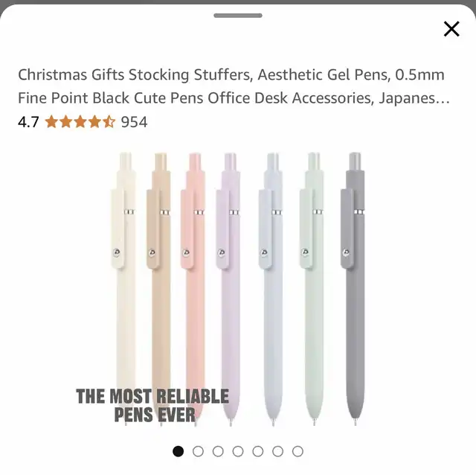The height and width of the screenshot is (475, 476).
Task: Click the orange star rating icons
Action: [80, 122]
